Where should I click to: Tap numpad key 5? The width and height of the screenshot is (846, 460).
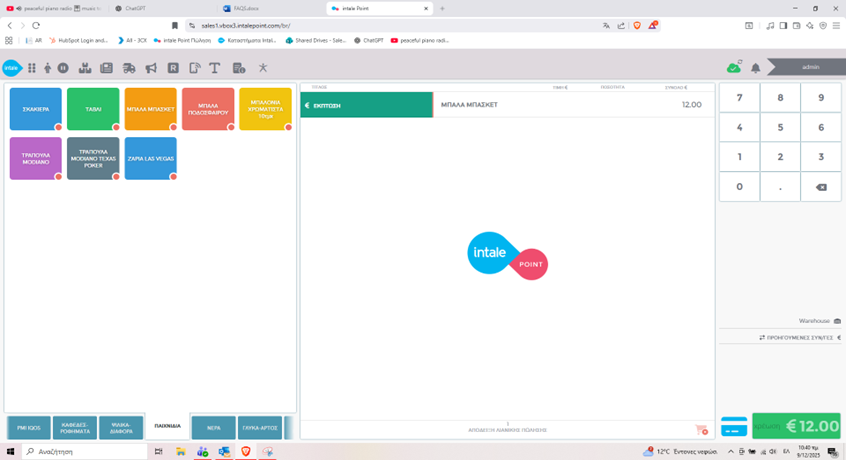(780, 127)
